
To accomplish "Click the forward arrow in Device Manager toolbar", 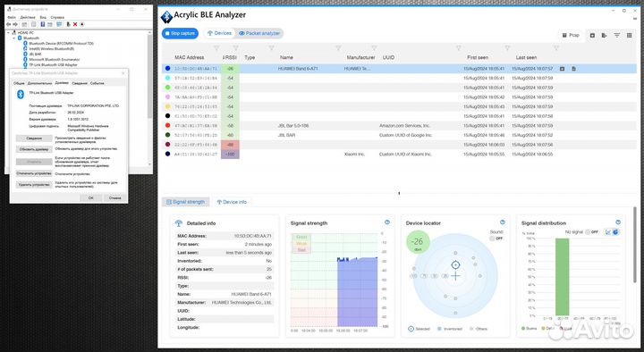I will (x=15, y=25).
